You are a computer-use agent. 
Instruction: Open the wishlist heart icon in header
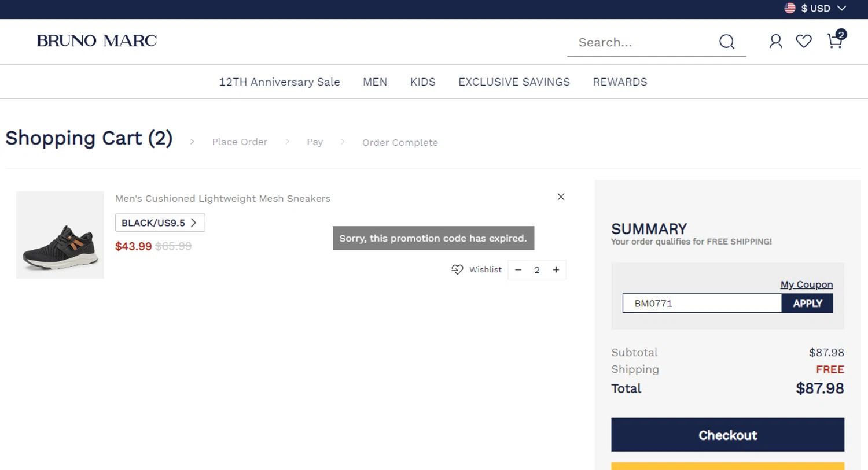(804, 41)
